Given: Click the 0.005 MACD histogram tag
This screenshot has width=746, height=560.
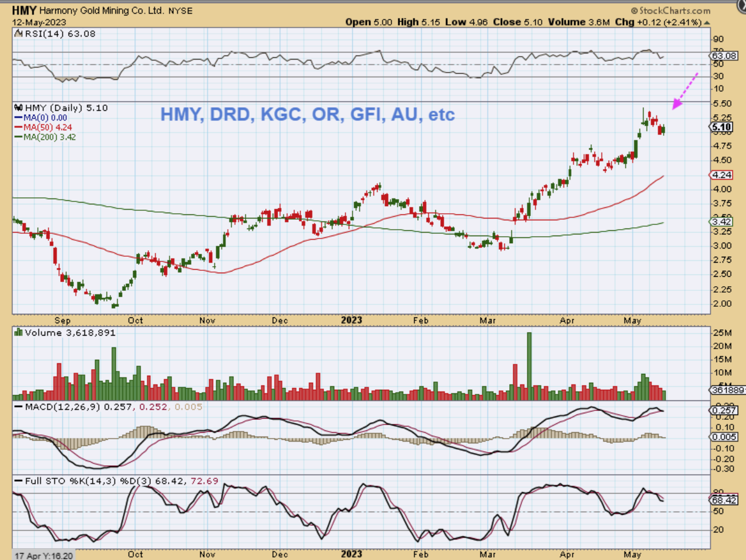Looking at the screenshot, I should 722,436.
